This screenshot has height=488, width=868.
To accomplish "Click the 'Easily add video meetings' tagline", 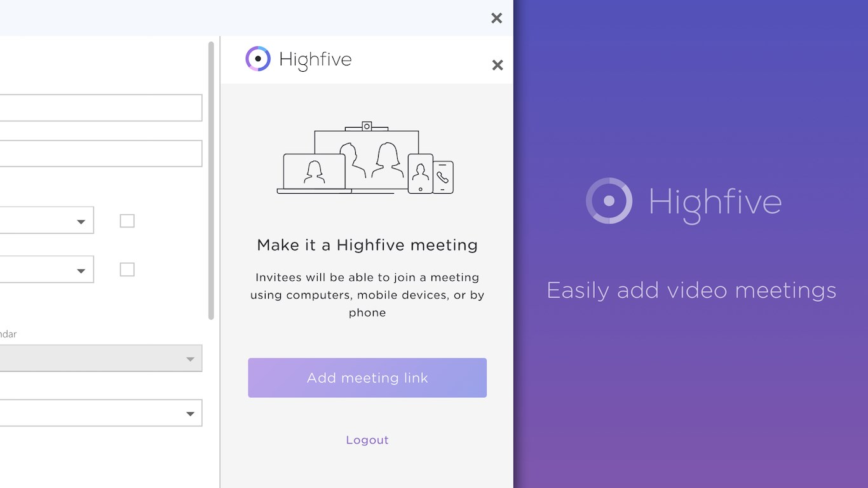I will pyautogui.click(x=691, y=290).
